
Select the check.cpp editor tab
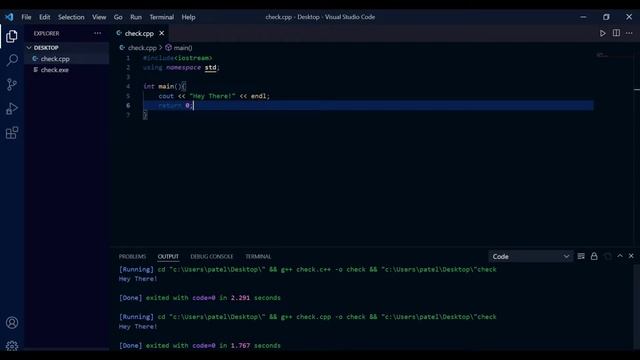point(139,33)
